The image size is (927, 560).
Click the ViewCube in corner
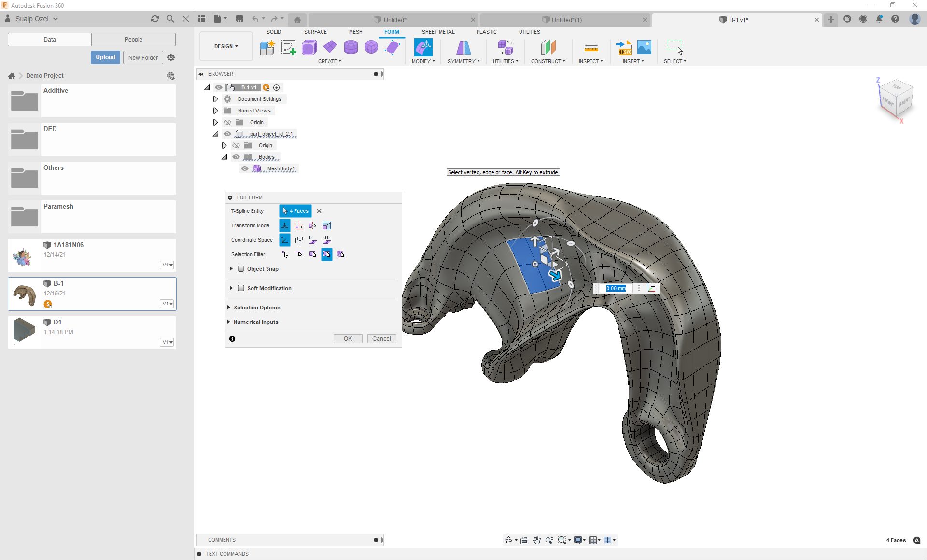coord(897,99)
